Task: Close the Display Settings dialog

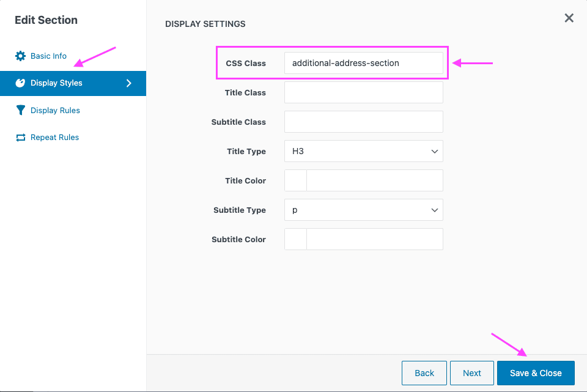Action: 569,18
